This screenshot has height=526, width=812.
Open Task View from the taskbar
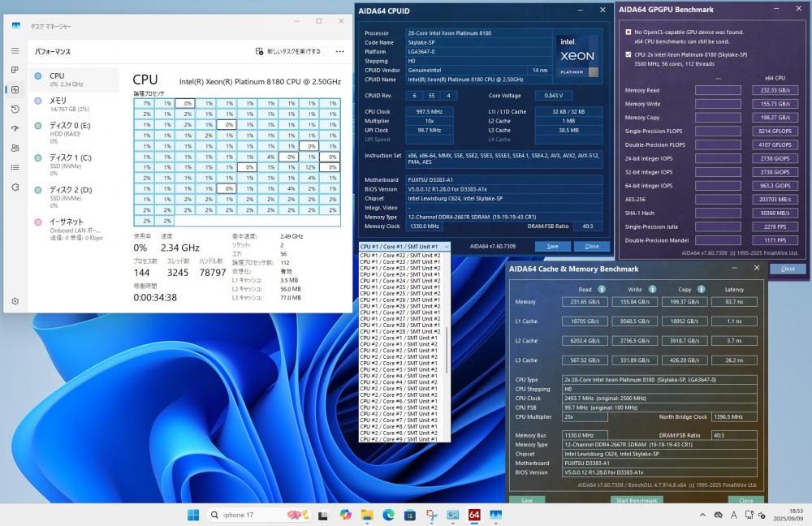point(323,515)
